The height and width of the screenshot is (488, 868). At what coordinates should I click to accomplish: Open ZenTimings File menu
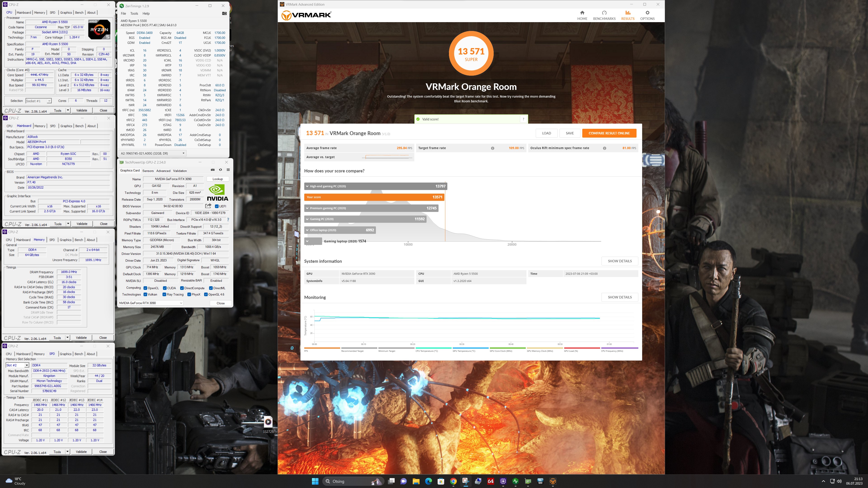tap(123, 14)
